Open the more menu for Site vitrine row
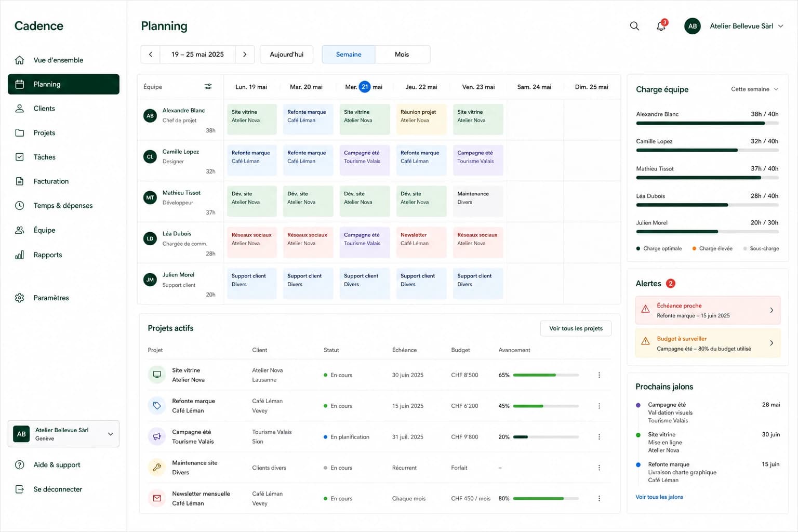 click(x=599, y=375)
